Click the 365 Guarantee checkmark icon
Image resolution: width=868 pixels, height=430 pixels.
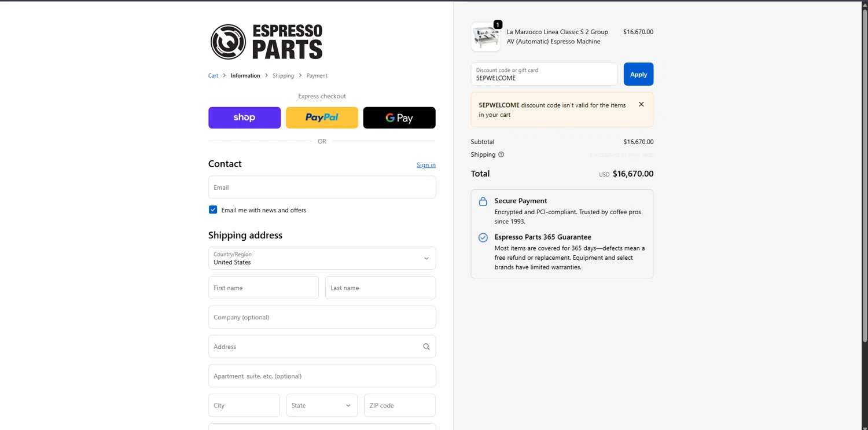(x=483, y=237)
